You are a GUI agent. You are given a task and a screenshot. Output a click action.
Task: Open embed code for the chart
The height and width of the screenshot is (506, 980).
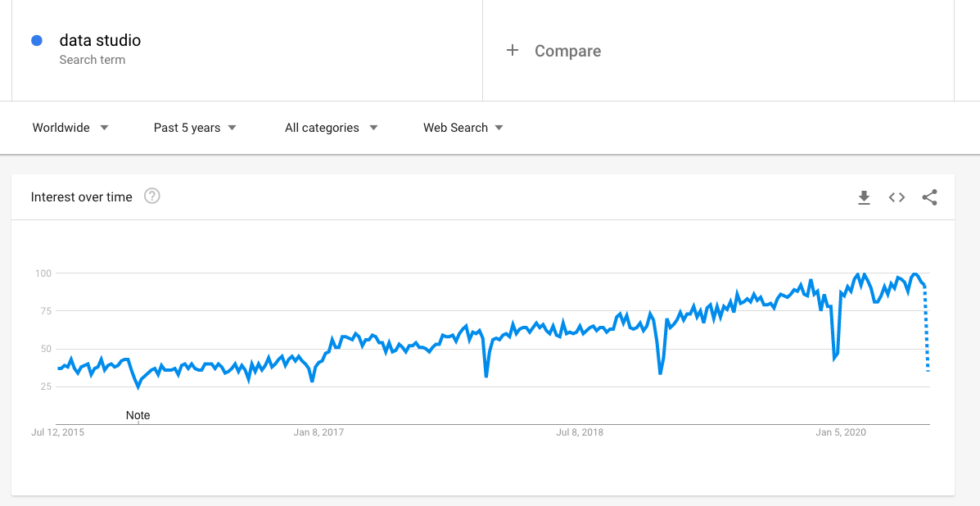click(896, 197)
